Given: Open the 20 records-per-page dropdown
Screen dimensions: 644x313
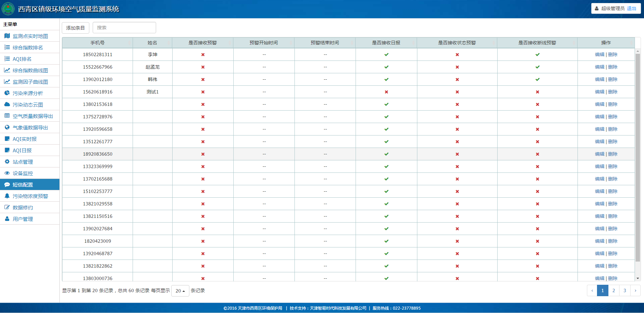Looking at the screenshot, I should click(x=180, y=291).
